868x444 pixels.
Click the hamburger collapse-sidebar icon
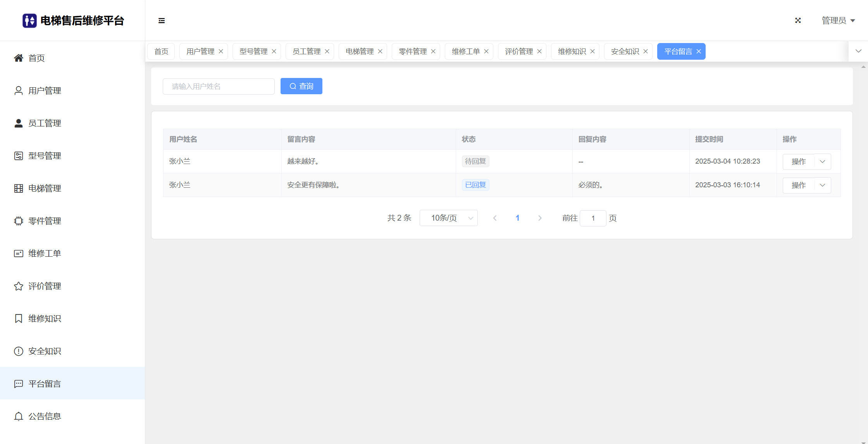(x=162, y=21)
